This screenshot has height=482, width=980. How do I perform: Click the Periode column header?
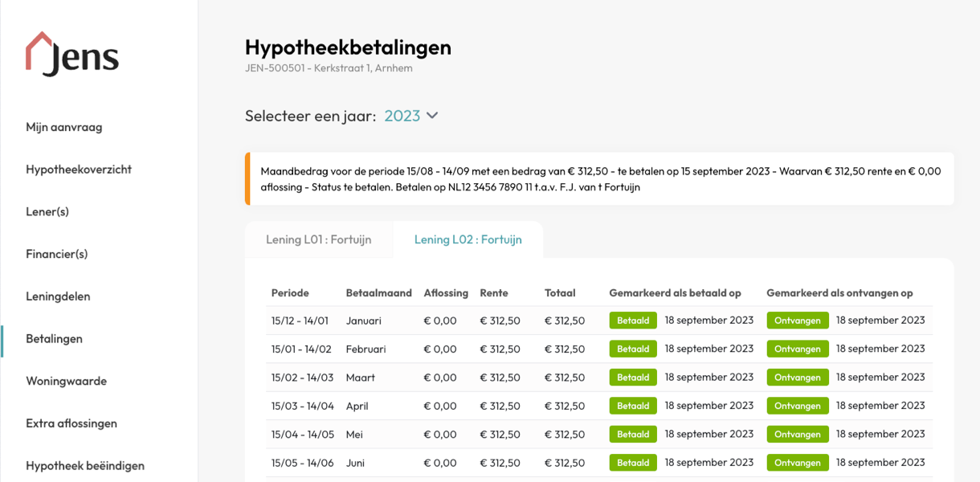(289, 292)
